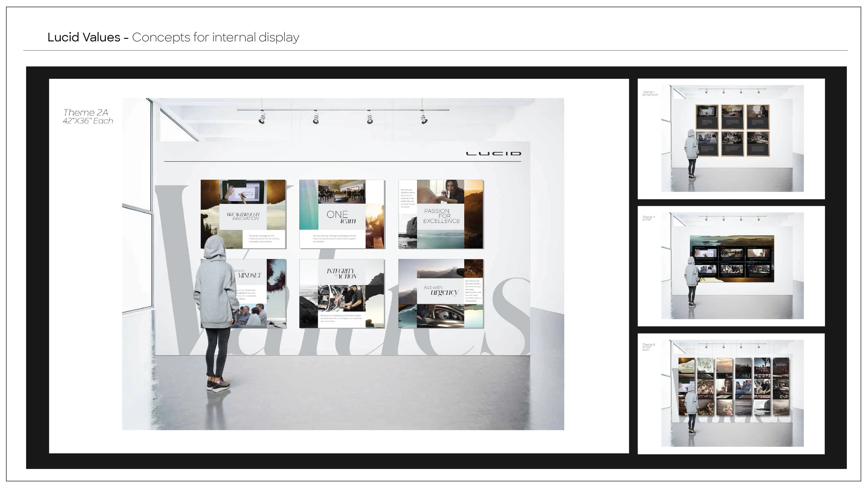The image size is (868, 488).
Task: Click the leftmost ceiling spotlight
Action: [x=262, y=118]
